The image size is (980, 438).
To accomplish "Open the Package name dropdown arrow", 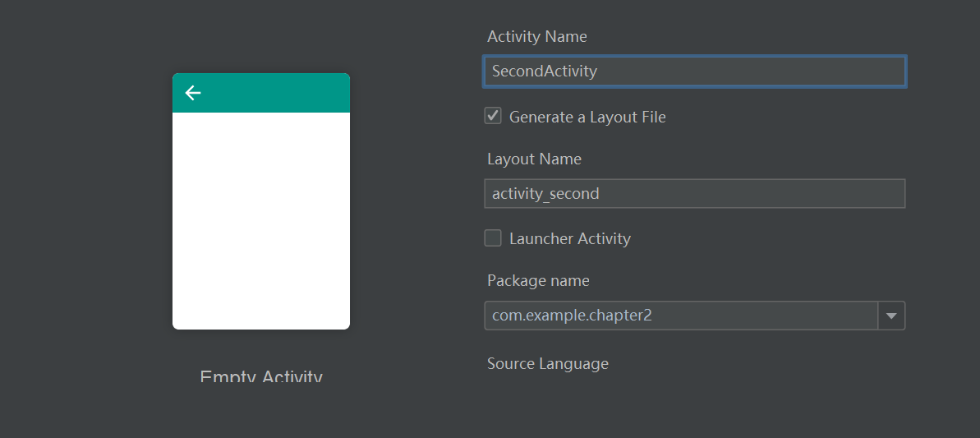I will pyautogui.click(x=891, y=316).
